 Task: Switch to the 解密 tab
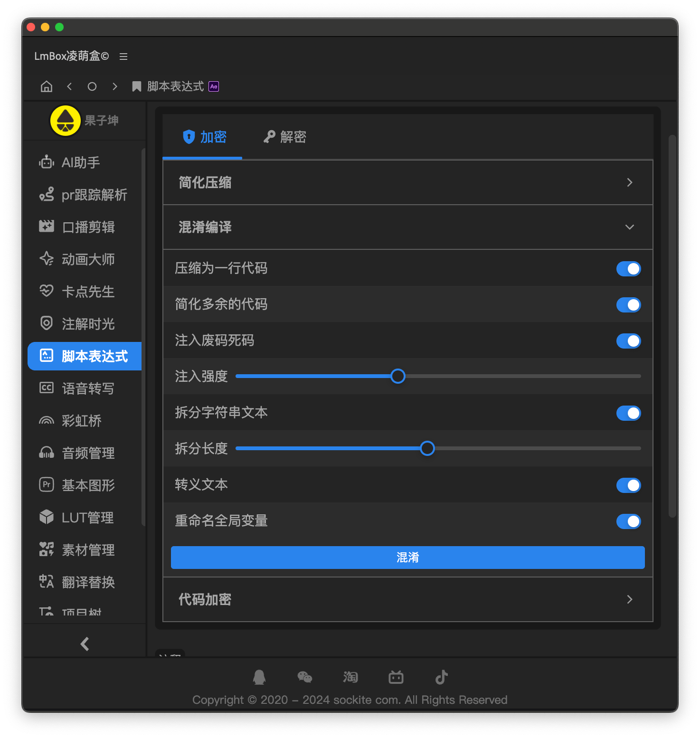(285, 137)
